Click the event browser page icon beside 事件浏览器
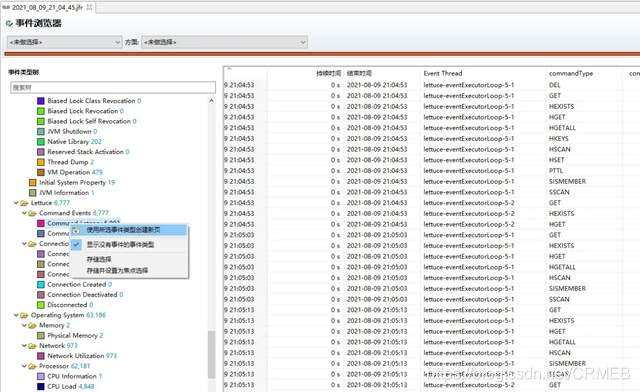Viewport: 640px width, 392px height. (x=9, y=24)
